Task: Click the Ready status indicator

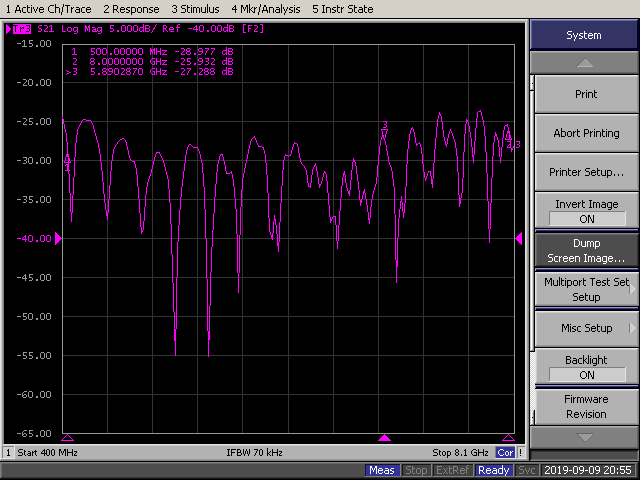Action: click(x=493, y=470)
